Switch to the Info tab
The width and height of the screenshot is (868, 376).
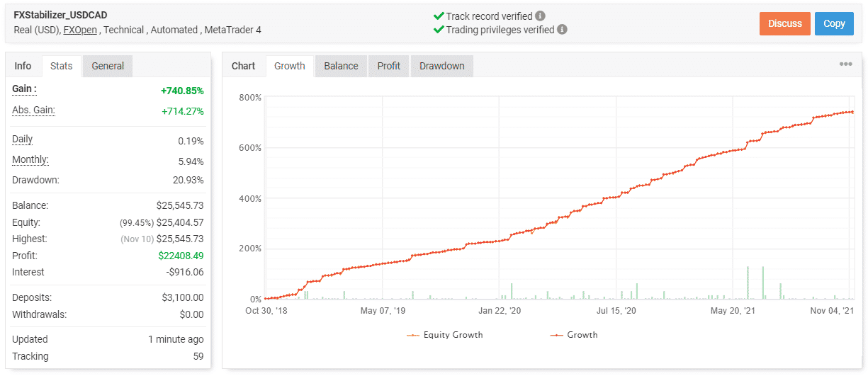click(x=23, y=66)
